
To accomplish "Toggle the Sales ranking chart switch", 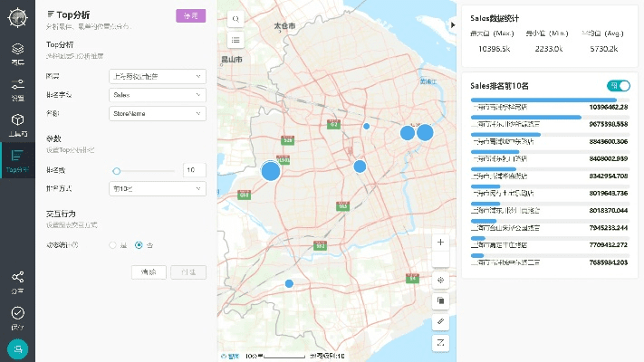I will [619, 85].
